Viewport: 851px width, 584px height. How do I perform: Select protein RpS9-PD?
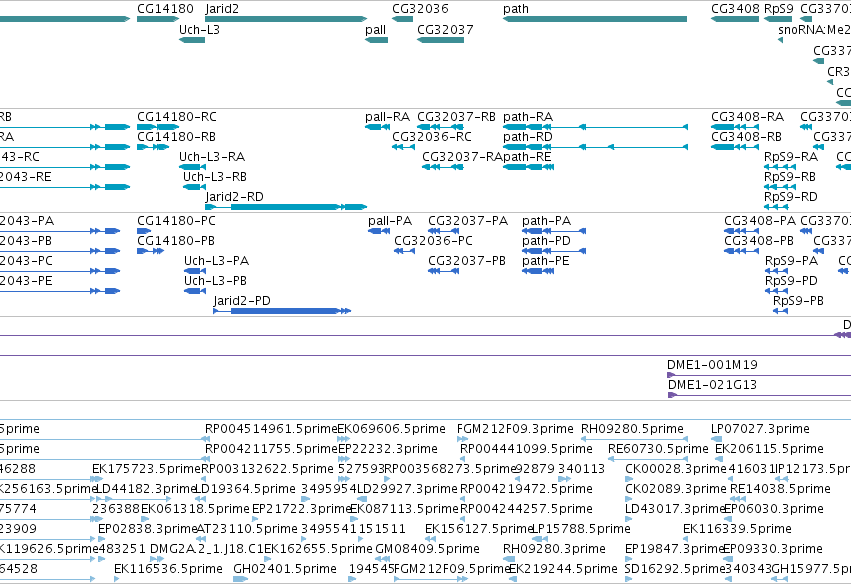776,291
